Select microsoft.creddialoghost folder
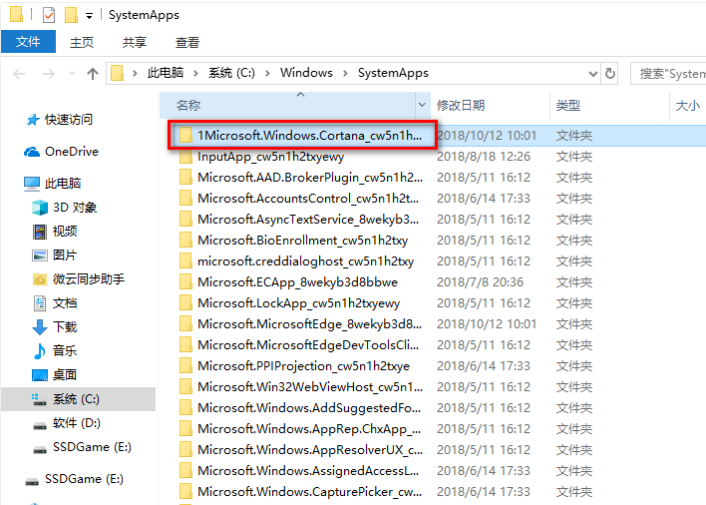706x505 pixels. click(x=296, y=262)
